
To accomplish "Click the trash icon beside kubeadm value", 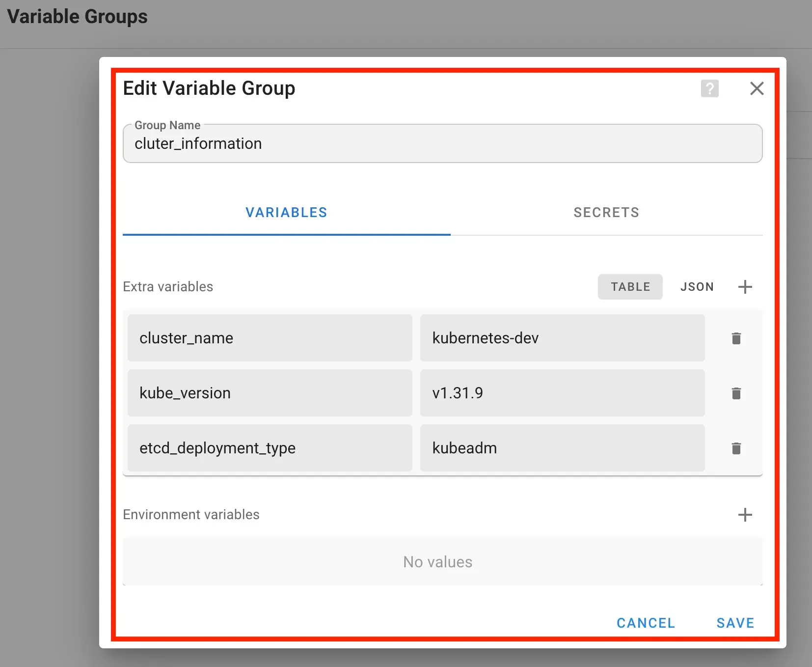I will pyautogui.click(x=735, y=448).
